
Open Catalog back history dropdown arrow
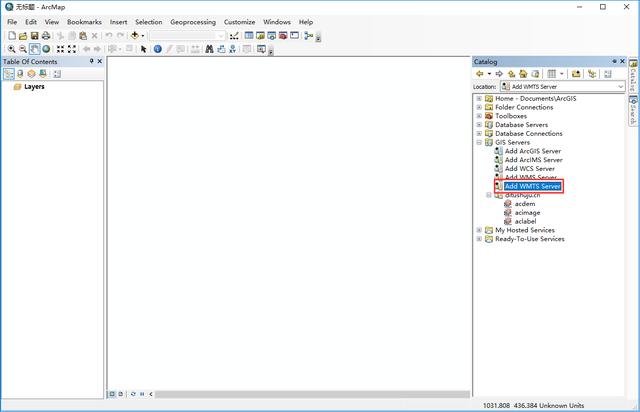(489, 74)
